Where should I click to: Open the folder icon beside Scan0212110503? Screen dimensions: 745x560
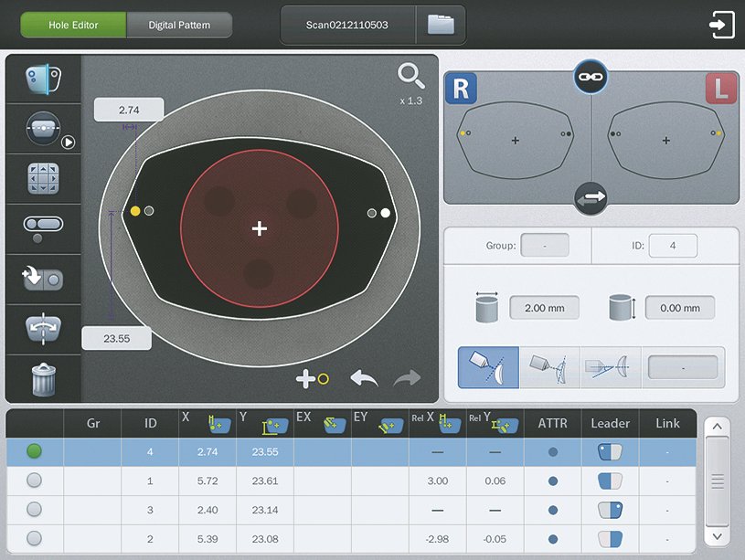tap(441, 25)
